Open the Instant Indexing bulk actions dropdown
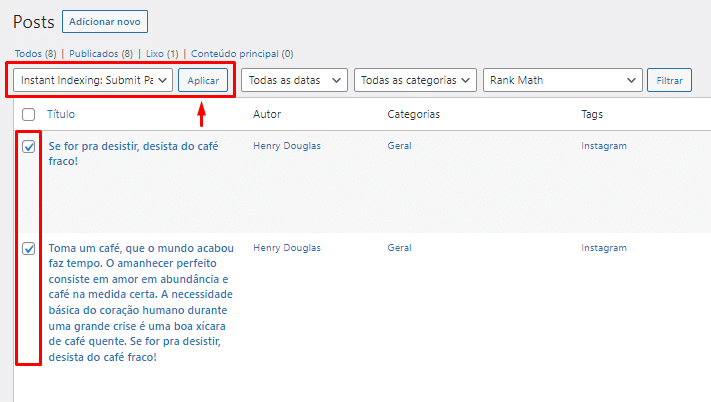 click(x=92, y=80)
